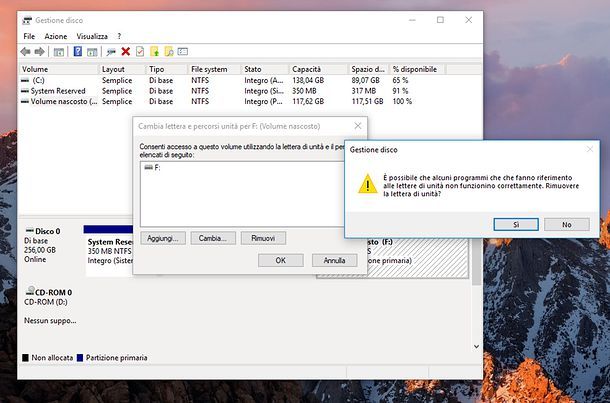Click the blue Partizione primaria legend swatch

point(80,358)
